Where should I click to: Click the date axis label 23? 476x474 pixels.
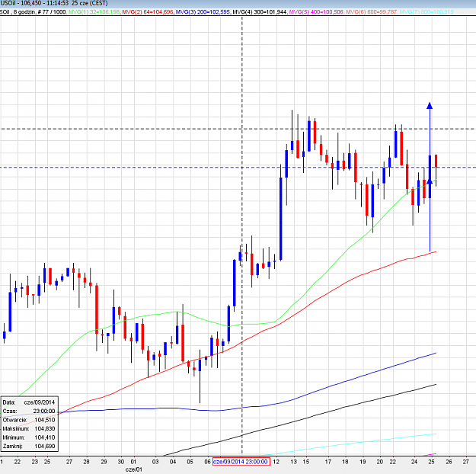tap(35, 462)
